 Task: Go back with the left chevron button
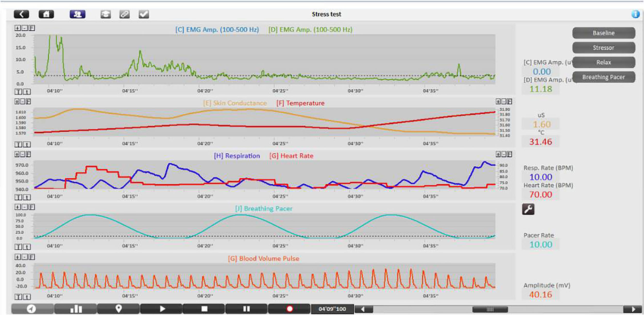point(21,14)
